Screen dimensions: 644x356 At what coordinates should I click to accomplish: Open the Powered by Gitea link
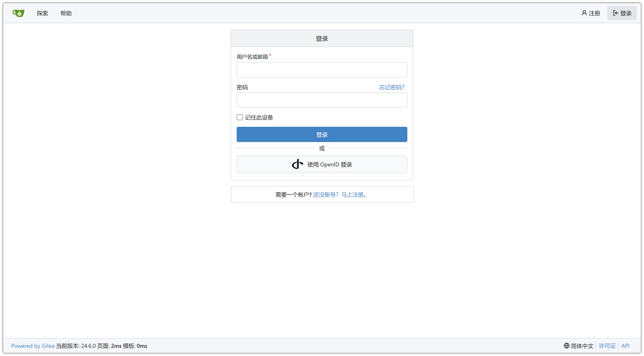(x=33, y=346)
